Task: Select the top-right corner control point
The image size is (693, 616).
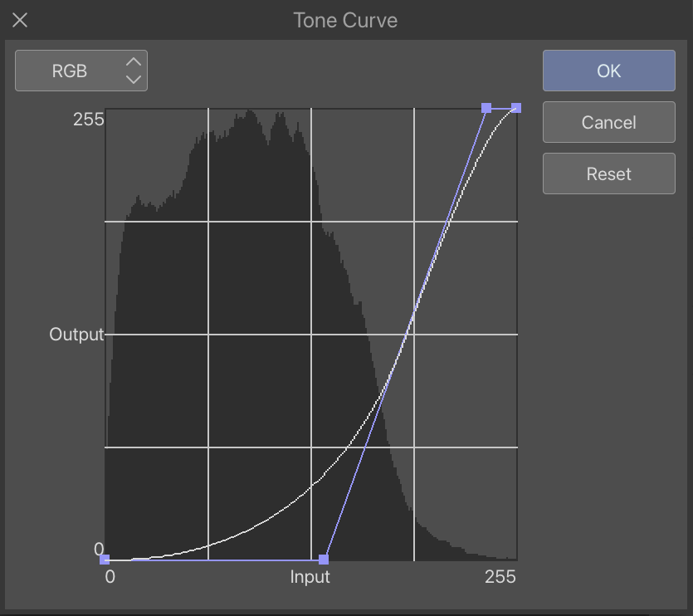Action: click(x=516, y=107)
